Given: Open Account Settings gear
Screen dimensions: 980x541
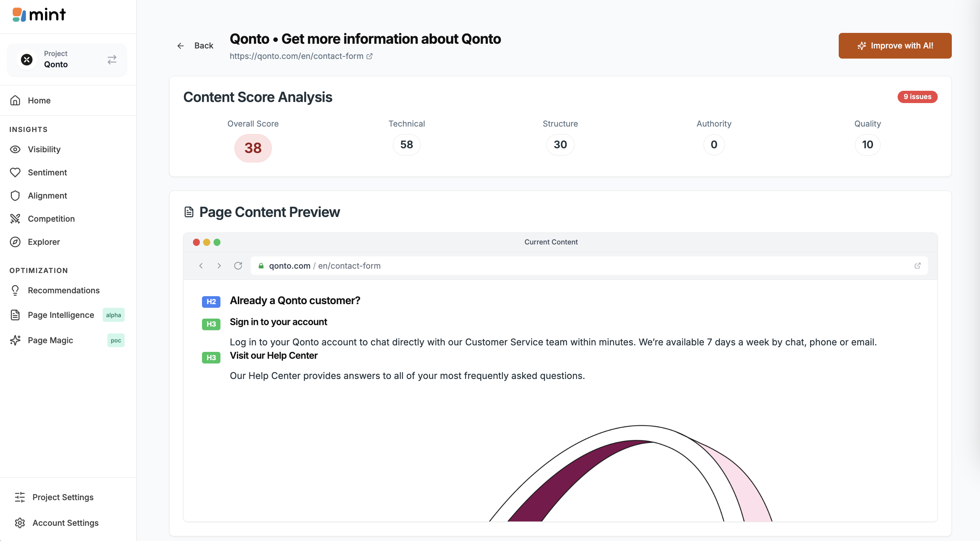Looking at the screenshot, I should [20, 523].
